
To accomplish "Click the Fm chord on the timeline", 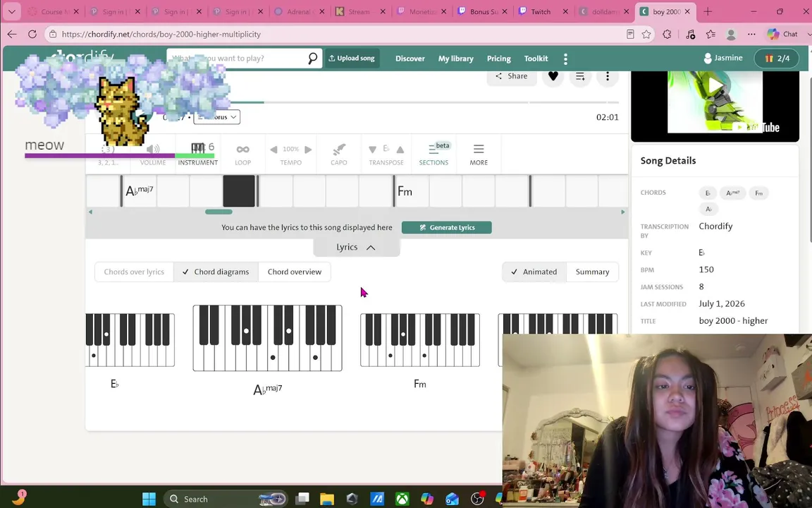I will pos(405,191).
